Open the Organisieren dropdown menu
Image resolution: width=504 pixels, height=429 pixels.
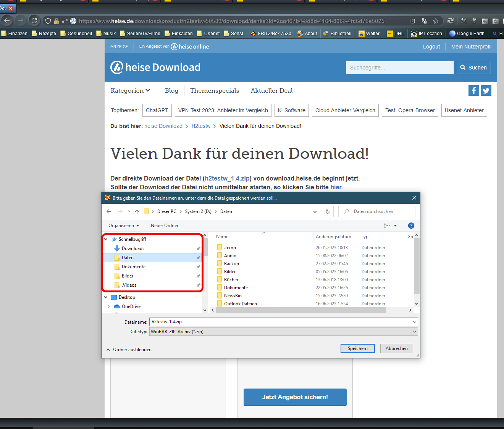point(124,226)
